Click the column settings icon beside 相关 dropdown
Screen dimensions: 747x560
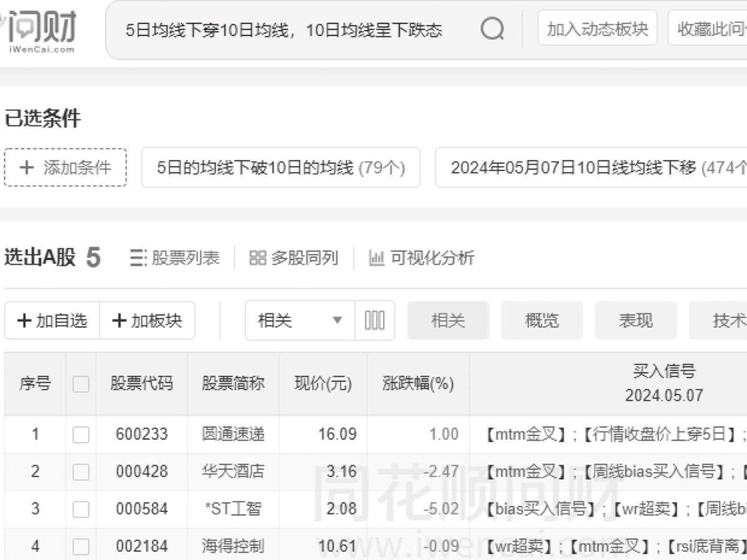coord(375,320)
